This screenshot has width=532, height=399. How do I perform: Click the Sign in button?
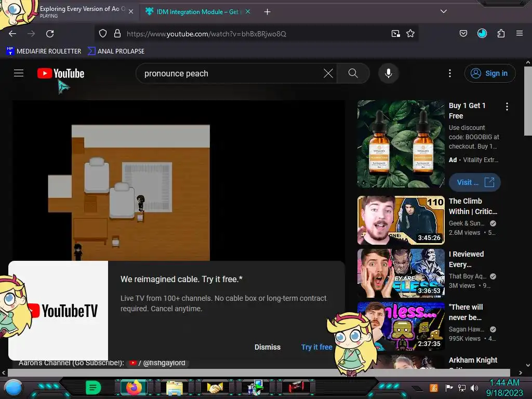(x=490, y=73)
